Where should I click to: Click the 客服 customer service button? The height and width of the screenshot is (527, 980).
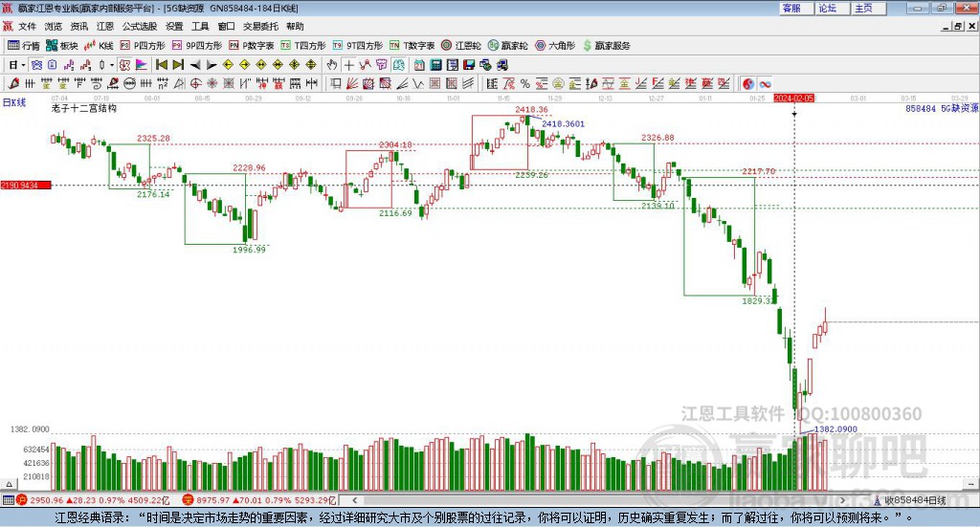(795, 8)
